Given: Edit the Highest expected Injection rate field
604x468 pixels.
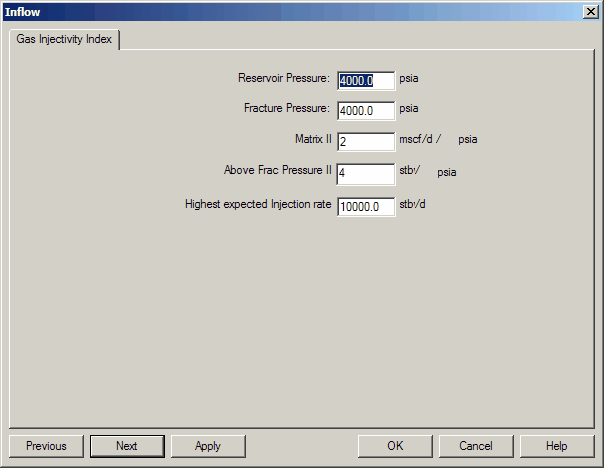Looking at the screenshot, I should [x=366, y=206].
